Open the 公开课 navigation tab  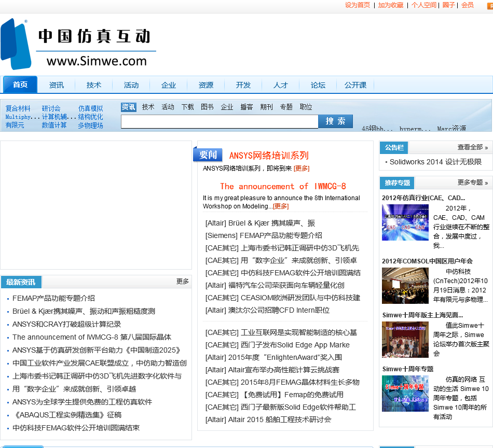click(355, 85)
